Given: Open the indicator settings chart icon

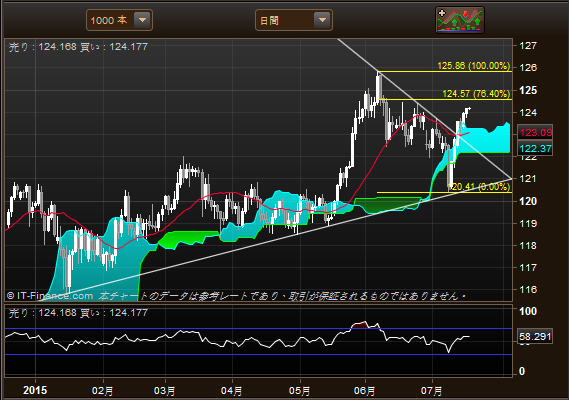Looking at the screenshot, I should point(460,20).
